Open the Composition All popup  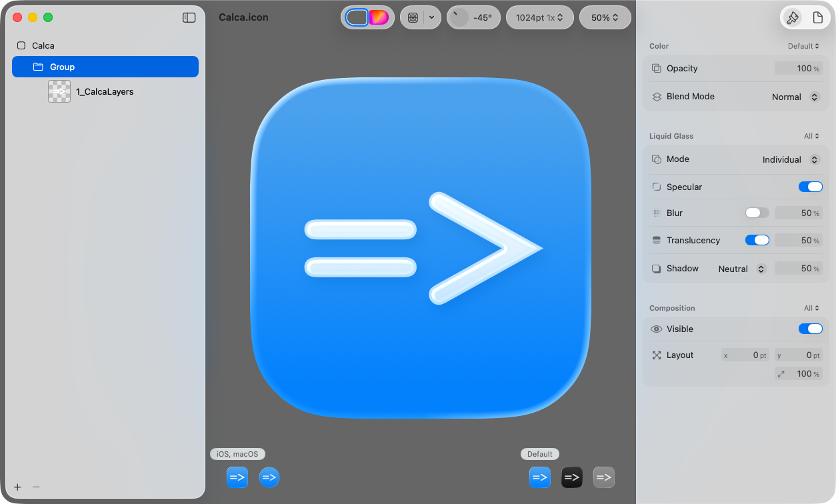coord(812,308)
